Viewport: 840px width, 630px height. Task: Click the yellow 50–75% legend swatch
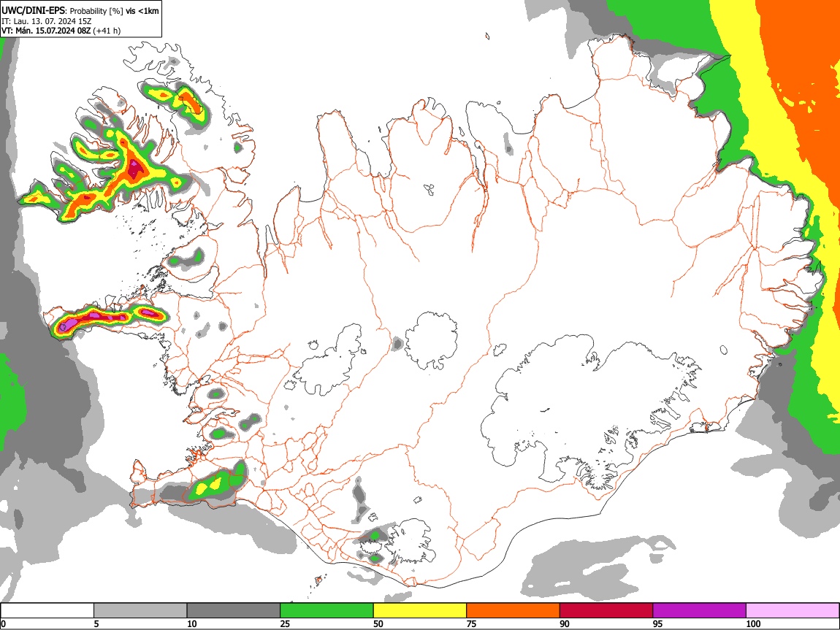point(420,611)
